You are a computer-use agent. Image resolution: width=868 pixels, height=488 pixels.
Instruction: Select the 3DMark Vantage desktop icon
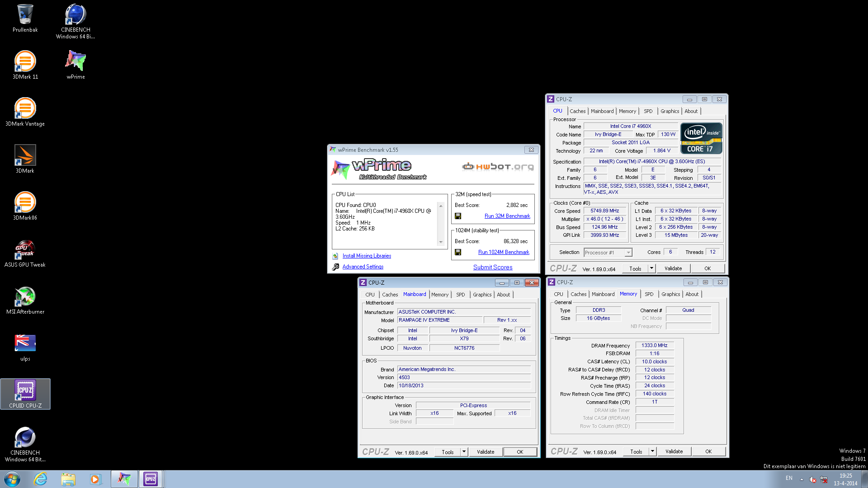point(25,112)
